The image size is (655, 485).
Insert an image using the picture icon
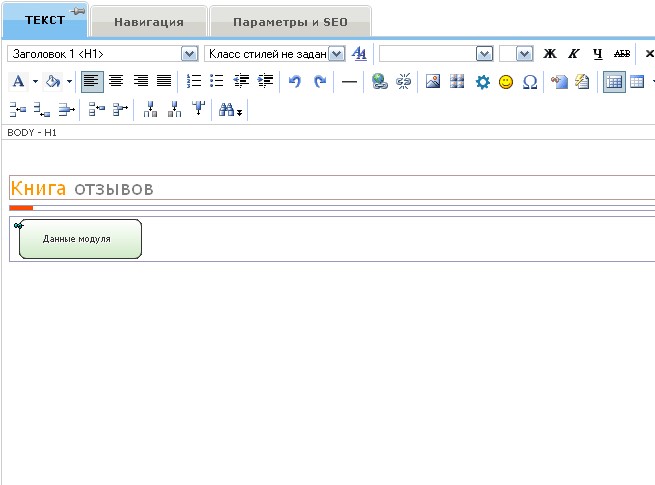[x=433, y=82]
